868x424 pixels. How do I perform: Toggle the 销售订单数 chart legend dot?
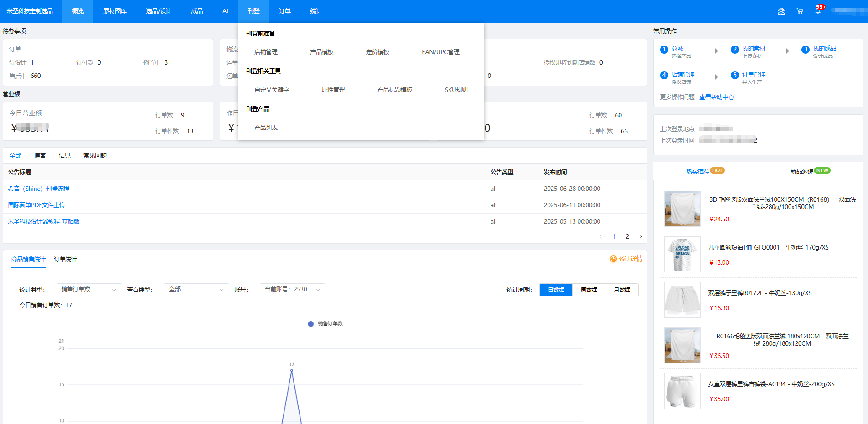point(311,324)
